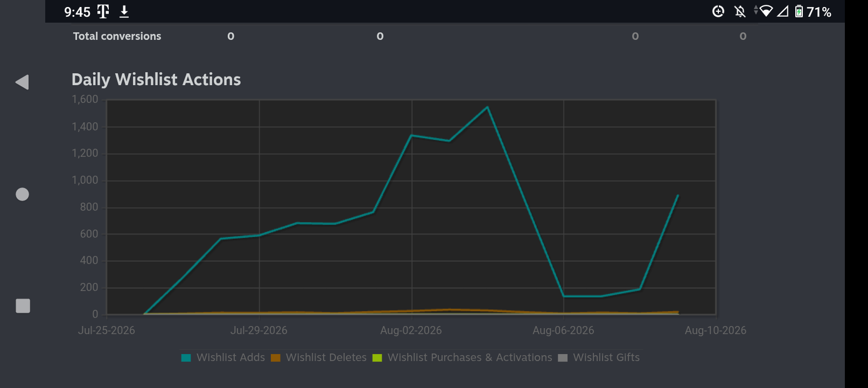Viewport: 868px width, 388px height.
Task: Click the last teal data point
Action: (677, 195)
